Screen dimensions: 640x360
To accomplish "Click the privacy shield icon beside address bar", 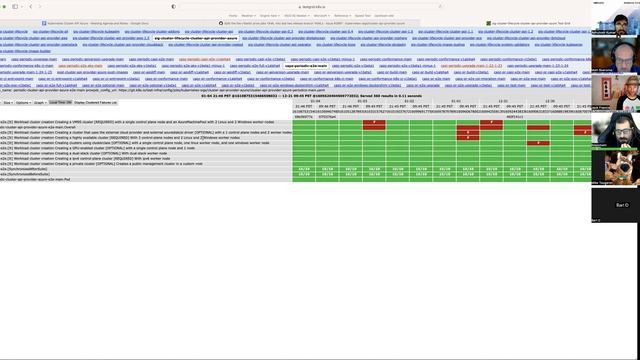I will pyautogui.click(x=173, y=7).
